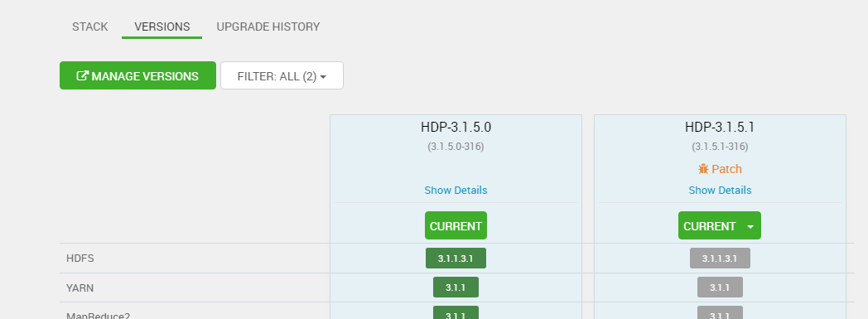This screenshot has height=319, width=868.
Task: Select the Versions tab
Action: [x=162, y=27]
